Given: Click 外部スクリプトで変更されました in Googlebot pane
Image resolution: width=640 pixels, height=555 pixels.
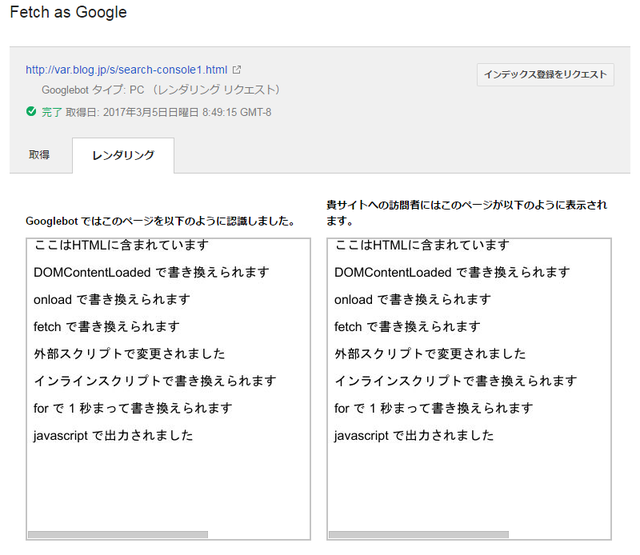Looking at the screenshot, I should click(129, 354).
